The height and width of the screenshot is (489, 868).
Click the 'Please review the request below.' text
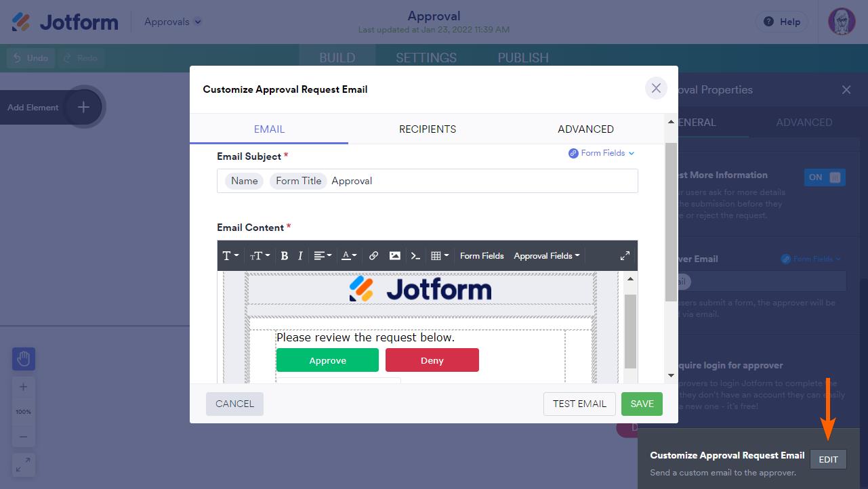[x=366, y=337]
